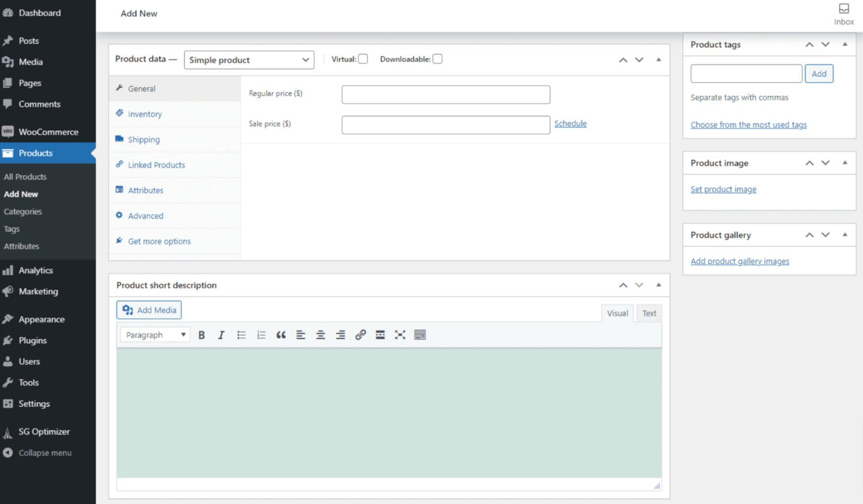The width and height of the screenshot is (863, 504).
Task: Open the distraction-free fullscreen editor
Action: [x=400, y=334]
